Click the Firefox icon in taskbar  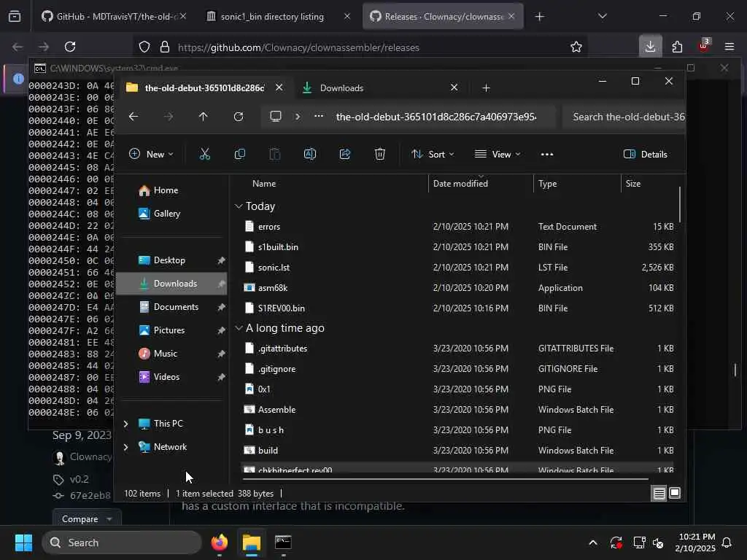220,542
